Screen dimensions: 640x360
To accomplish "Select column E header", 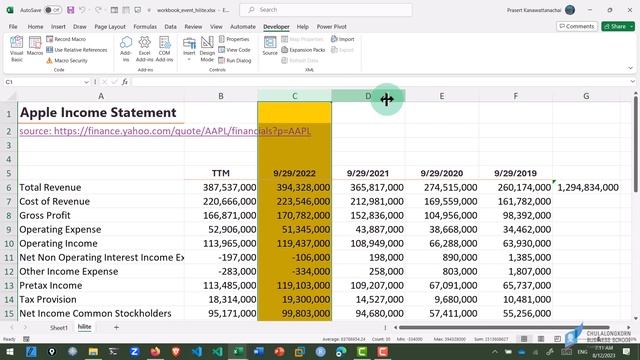I will [x=442, y=96].
